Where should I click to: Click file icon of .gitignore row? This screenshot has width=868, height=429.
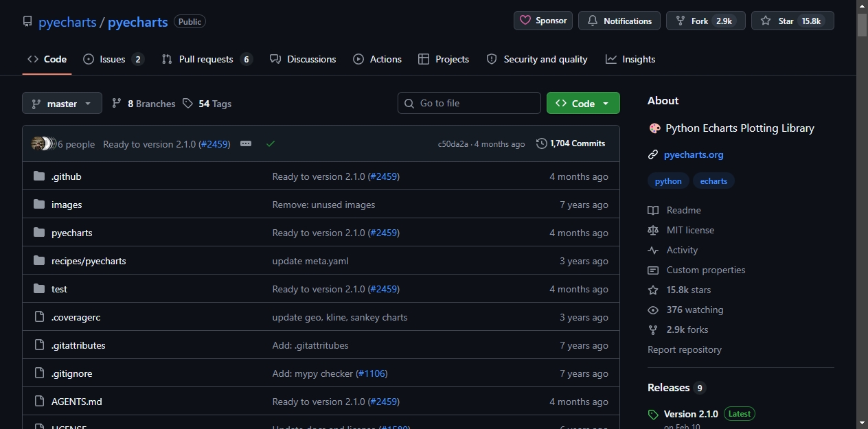[39, 373]
